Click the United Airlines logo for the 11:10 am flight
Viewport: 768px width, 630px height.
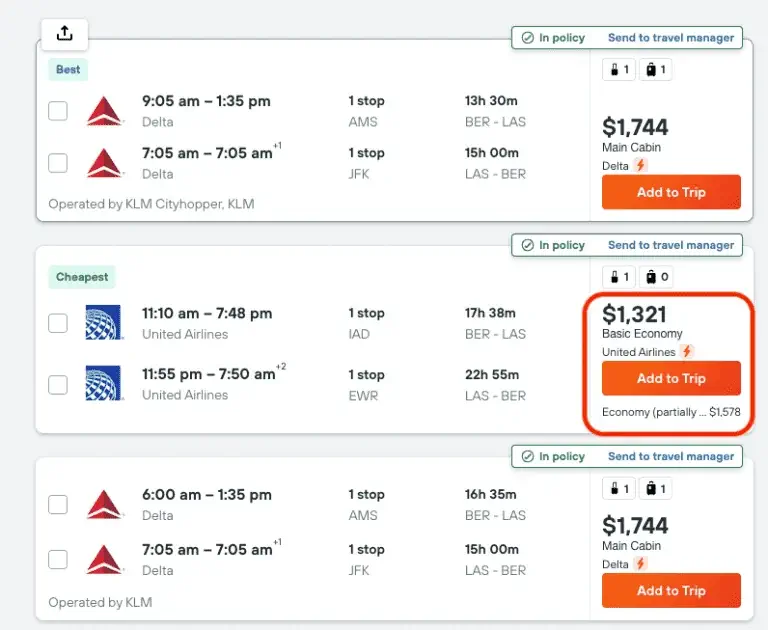point(103,322)
